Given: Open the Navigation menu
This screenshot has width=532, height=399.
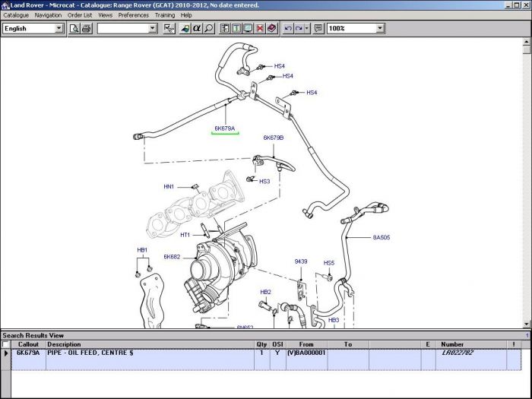Looking at the screenshot, I should (48, 15).
